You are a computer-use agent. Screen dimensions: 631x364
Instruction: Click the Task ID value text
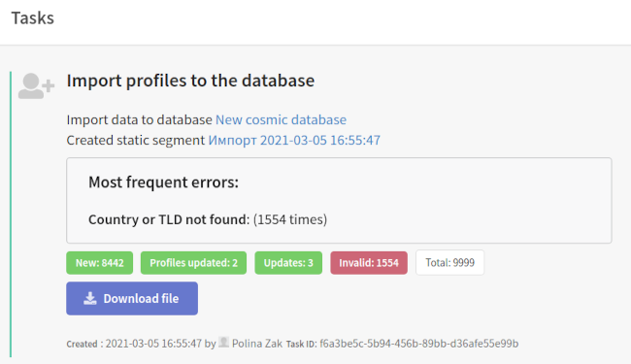click(x=419, y=344)
